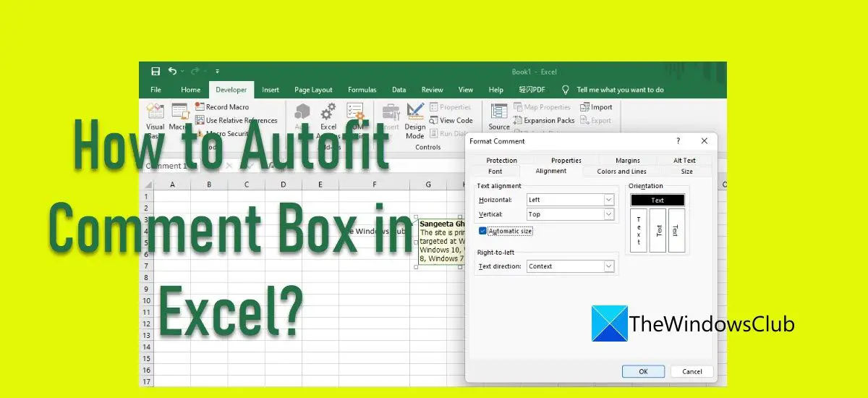Select the Alignment dialog tab
Viewport: 868px width, 398px height.
(x=551, y=172)
